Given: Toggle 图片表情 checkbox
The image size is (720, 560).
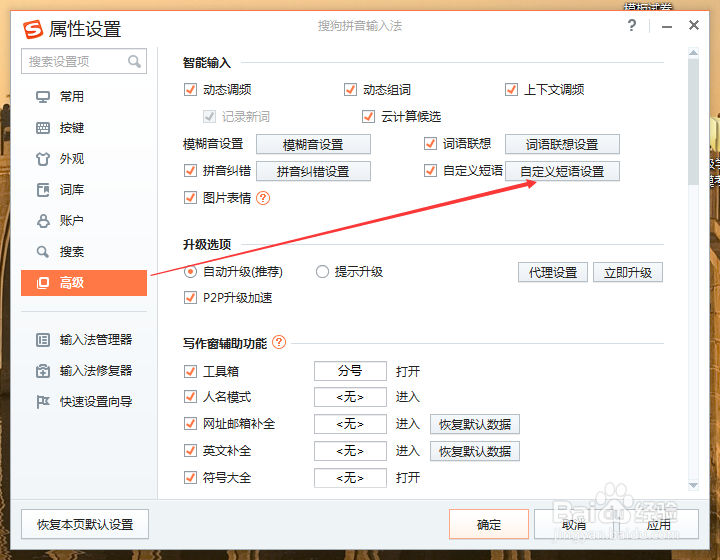Looking at the screenshot, I should click(x=190, y=197).
